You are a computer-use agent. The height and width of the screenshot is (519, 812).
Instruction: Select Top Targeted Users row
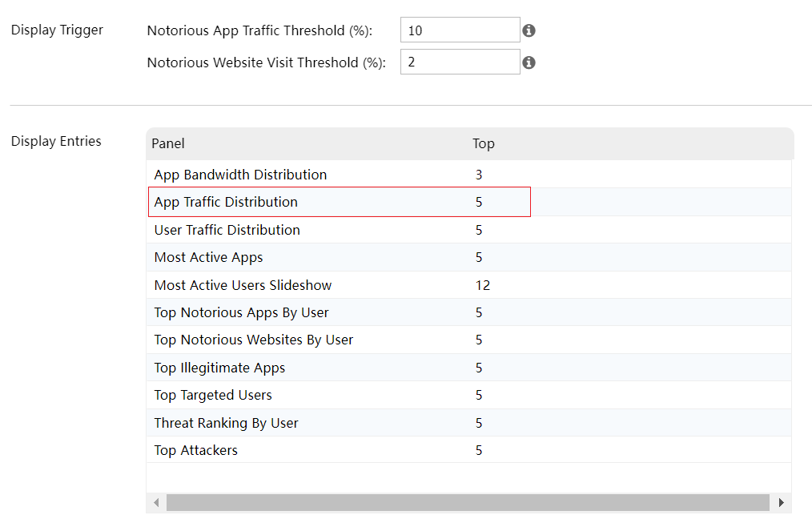coord(213,395)
